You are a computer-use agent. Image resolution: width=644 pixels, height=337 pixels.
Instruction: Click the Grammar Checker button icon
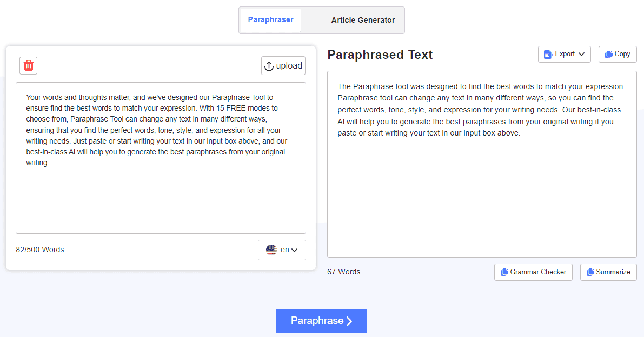[504, 272]
